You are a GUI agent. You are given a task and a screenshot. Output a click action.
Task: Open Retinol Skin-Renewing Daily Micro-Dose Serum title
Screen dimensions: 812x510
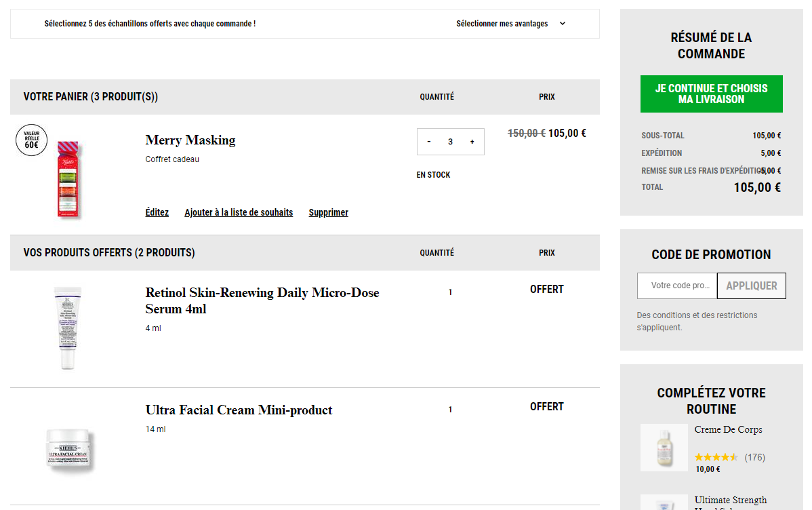(x=262, y=300)
